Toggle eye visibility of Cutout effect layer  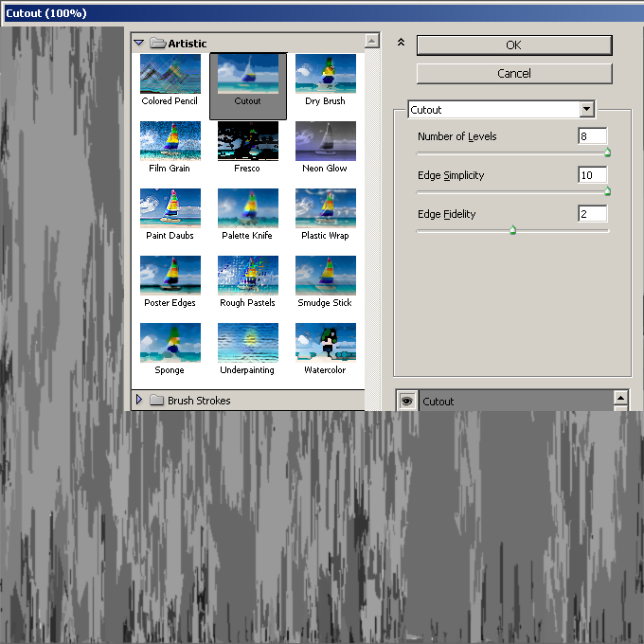406,402
